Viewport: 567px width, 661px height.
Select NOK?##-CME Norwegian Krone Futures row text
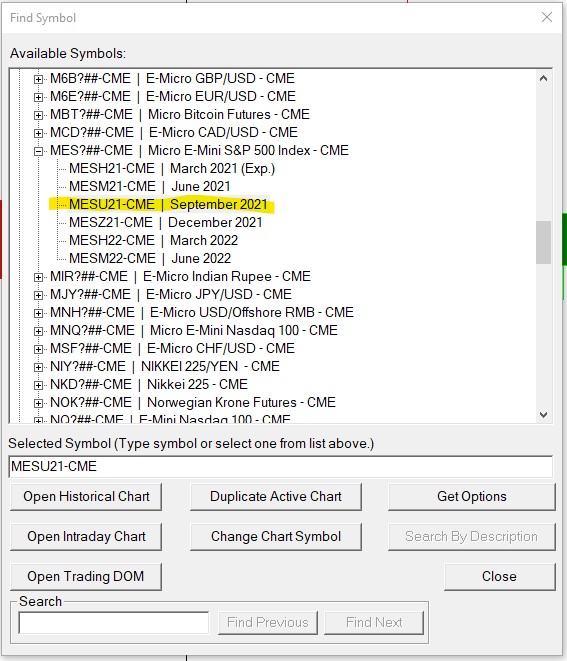pos(193,403)
